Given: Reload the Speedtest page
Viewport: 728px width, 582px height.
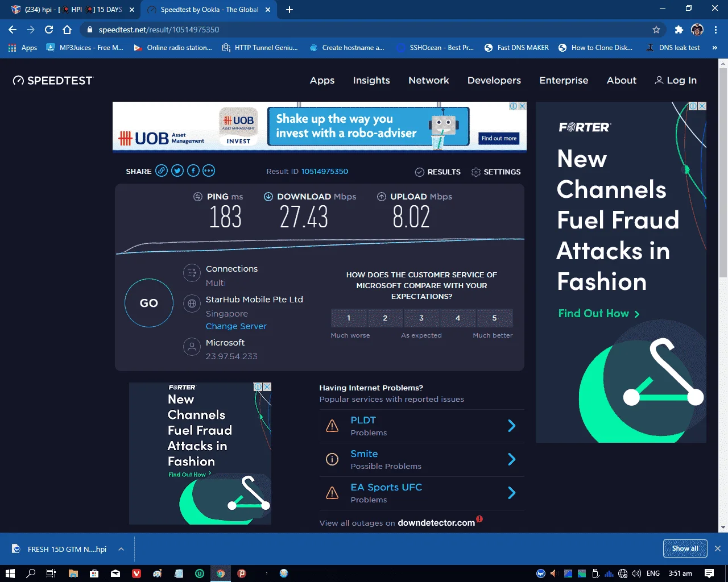Looking at the screenshot, I should pos(49,30).
